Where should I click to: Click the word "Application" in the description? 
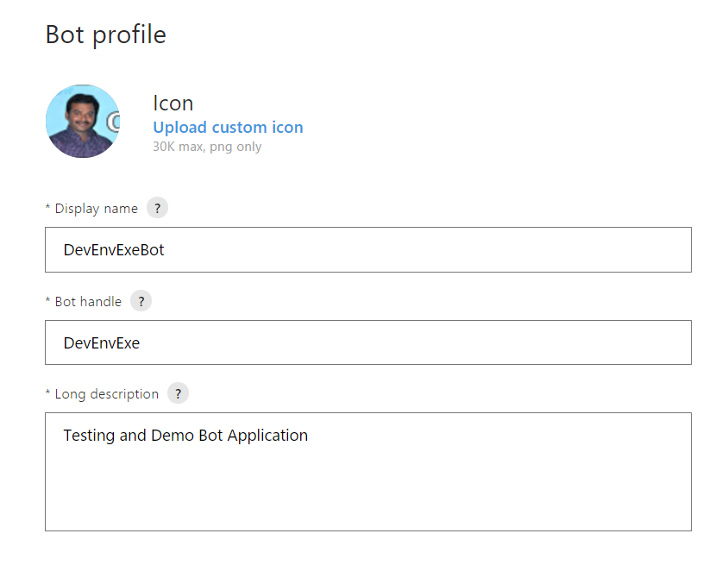(x=267, y=436)
